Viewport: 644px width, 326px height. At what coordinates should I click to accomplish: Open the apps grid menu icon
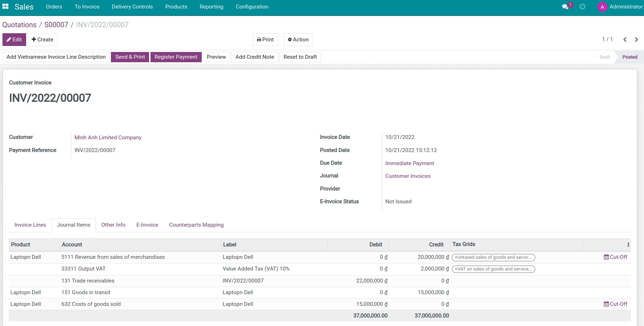coord(5,6)
